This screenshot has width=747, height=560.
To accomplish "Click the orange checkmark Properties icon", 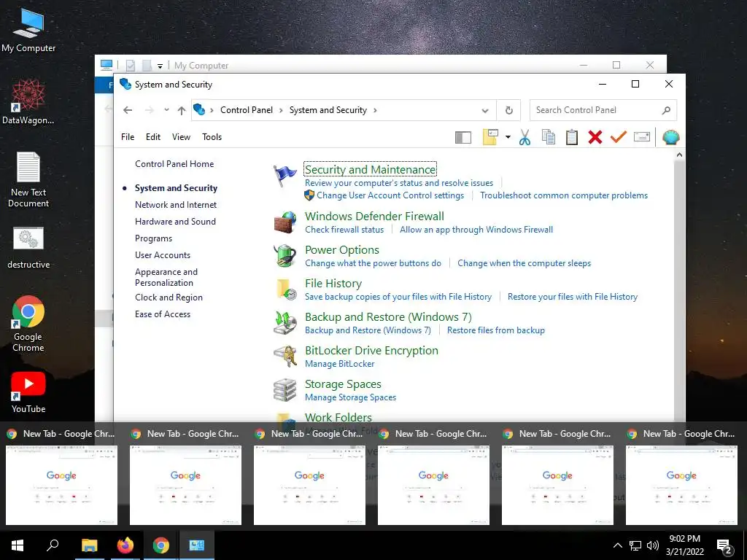I will click(619, 137).
